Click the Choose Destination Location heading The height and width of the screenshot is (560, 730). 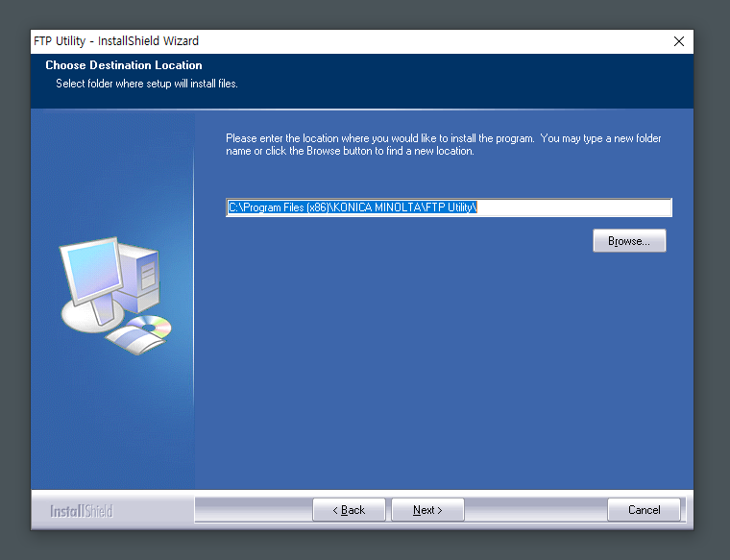click(x=124, y=65)
